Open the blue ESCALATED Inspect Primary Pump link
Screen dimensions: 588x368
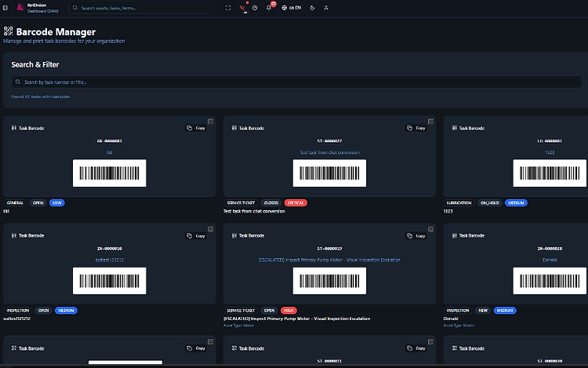[329, 260]
